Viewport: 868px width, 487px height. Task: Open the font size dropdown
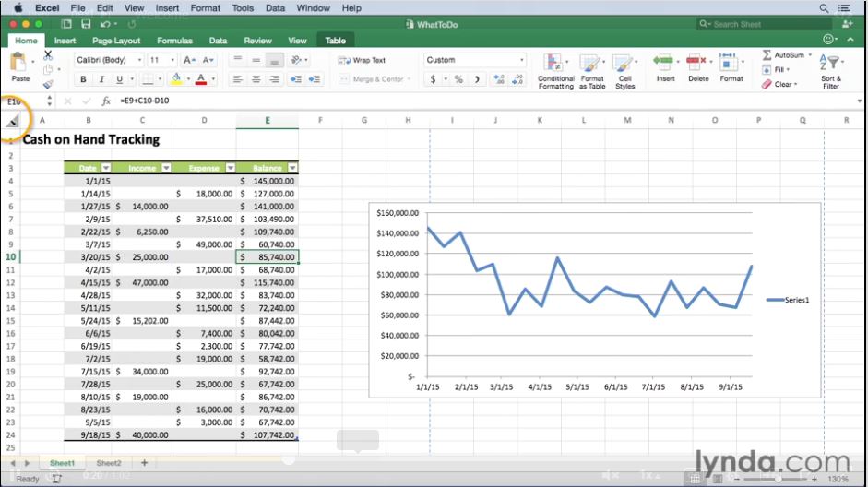point(172,60)
